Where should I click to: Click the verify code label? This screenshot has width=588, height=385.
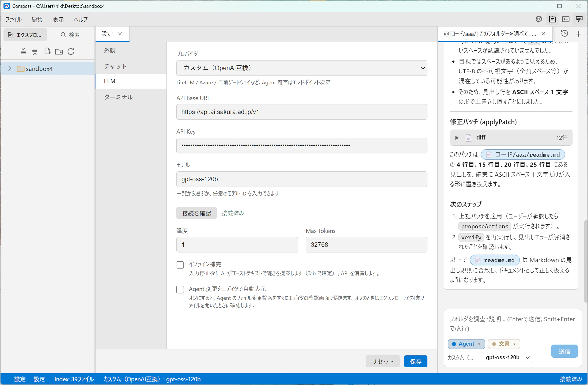pos(471,237)
